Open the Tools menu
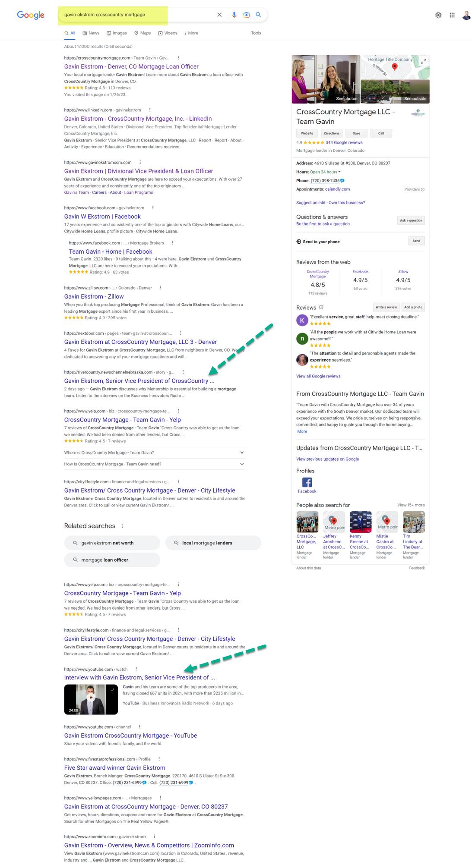This screenshot has width=475, height=868. pos(256,33)
